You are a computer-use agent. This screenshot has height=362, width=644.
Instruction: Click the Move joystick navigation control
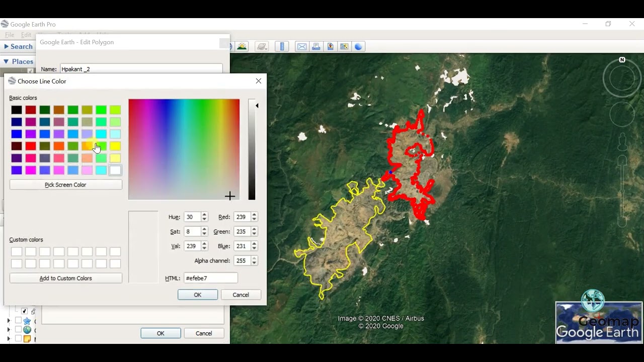click(622, 115)
